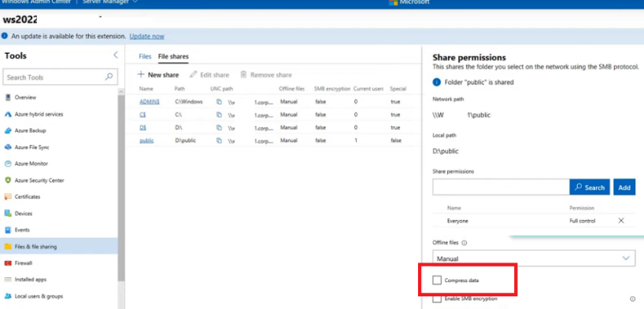
Task: Copy UNC path for public share
Action: coord(220,140)
